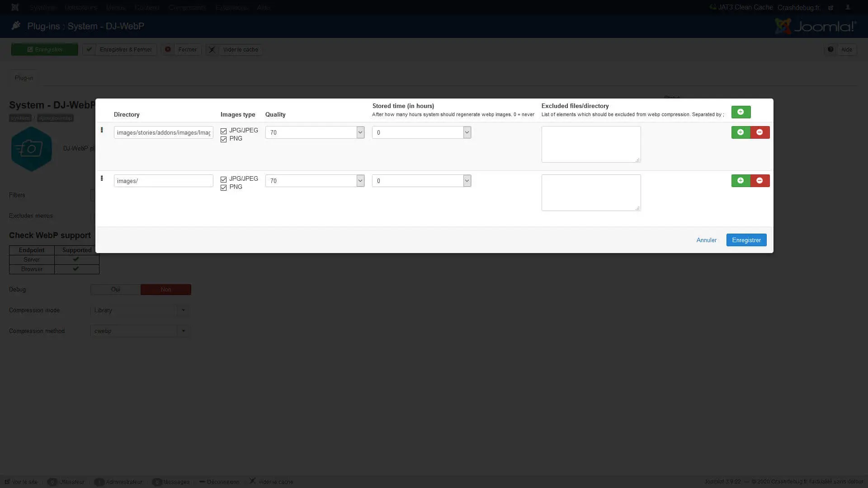Click the green Enregistrer toolbar button
The width and height of the screenshot is (868, 488).
[x=45, y=50]
